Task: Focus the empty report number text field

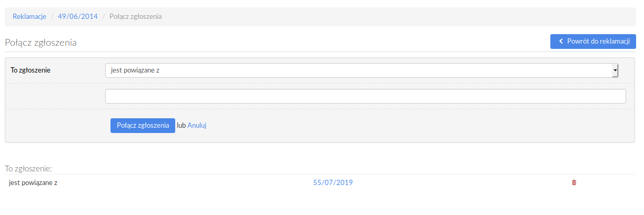Action: [366, 96]
